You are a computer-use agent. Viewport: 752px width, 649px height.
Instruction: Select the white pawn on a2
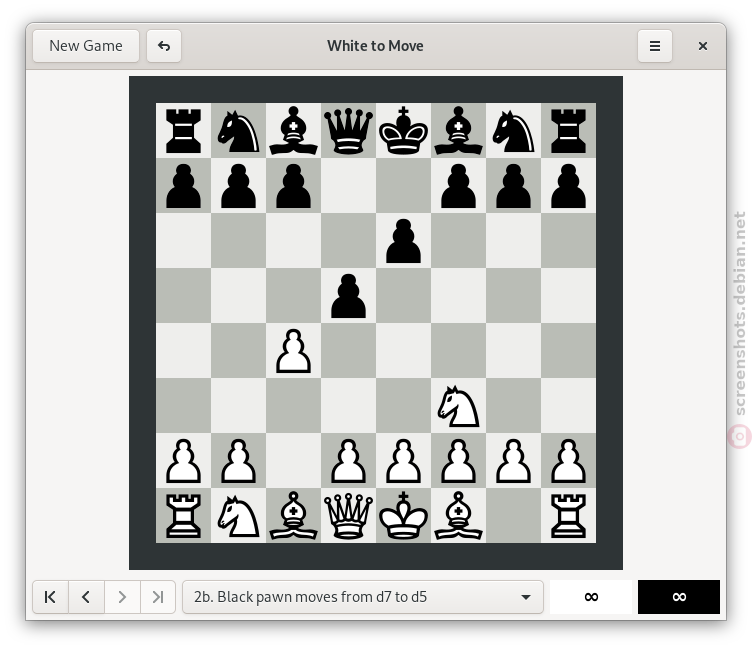[183, 460]
